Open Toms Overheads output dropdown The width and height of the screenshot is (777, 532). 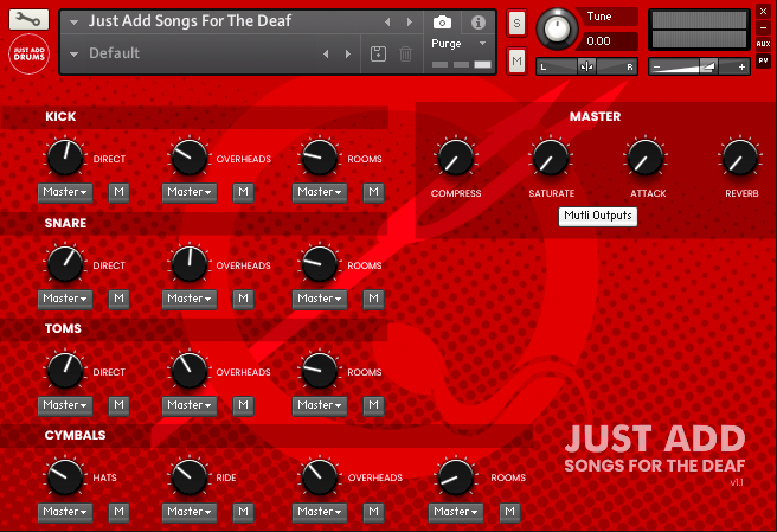[x=190, y=405]
